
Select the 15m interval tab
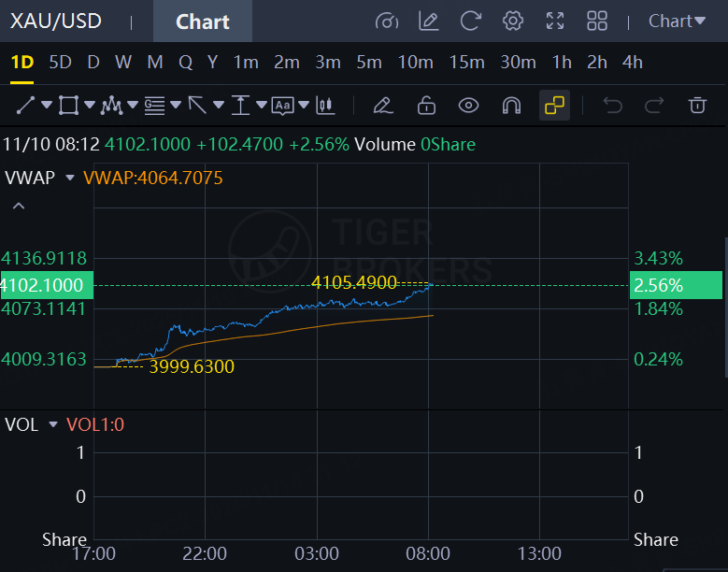466,63
